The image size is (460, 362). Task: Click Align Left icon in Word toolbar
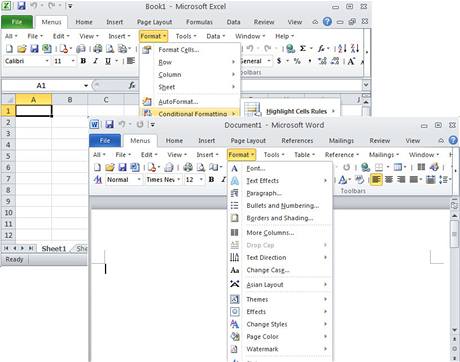[376, 179]
